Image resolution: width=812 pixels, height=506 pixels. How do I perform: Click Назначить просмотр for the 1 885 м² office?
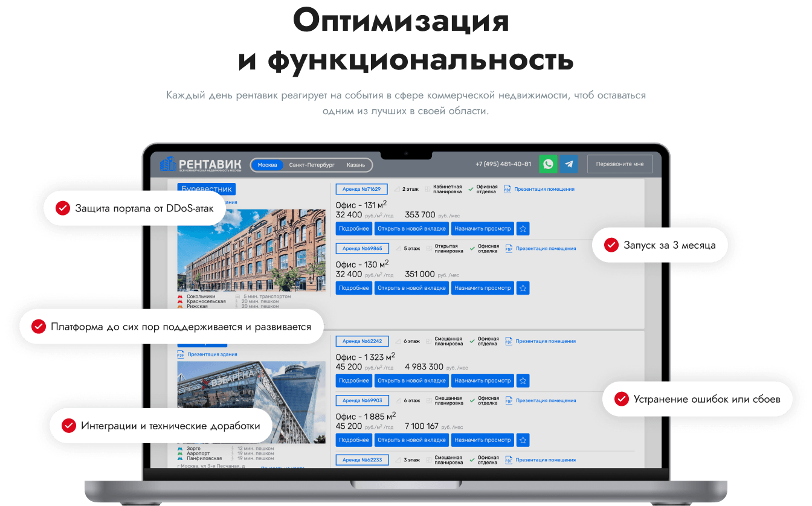point(483,440)
